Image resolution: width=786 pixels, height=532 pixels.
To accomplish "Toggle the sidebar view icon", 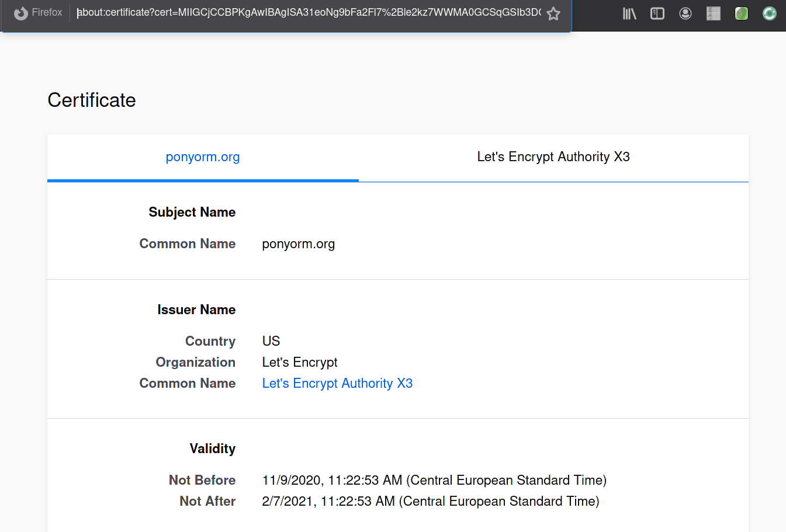I will (657, 13).
